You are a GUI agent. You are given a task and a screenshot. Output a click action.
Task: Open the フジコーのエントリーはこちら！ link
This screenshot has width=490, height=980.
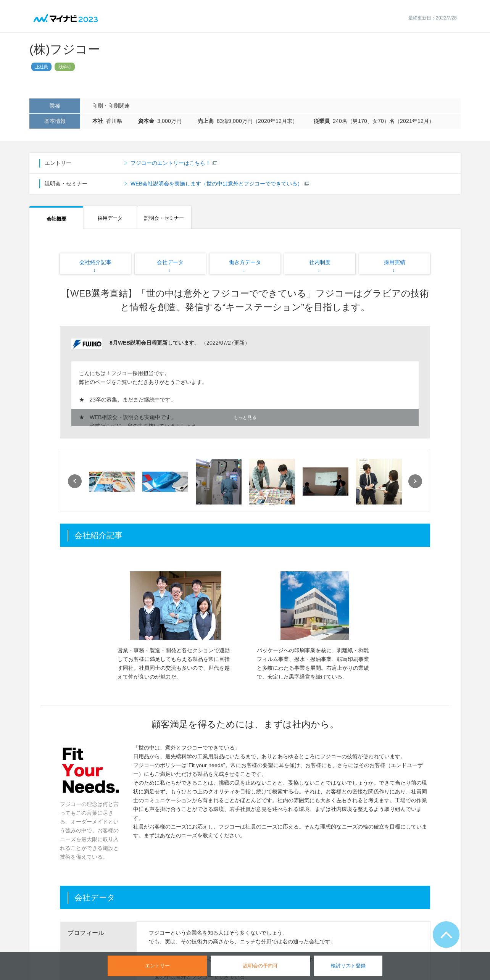(170, 163)
